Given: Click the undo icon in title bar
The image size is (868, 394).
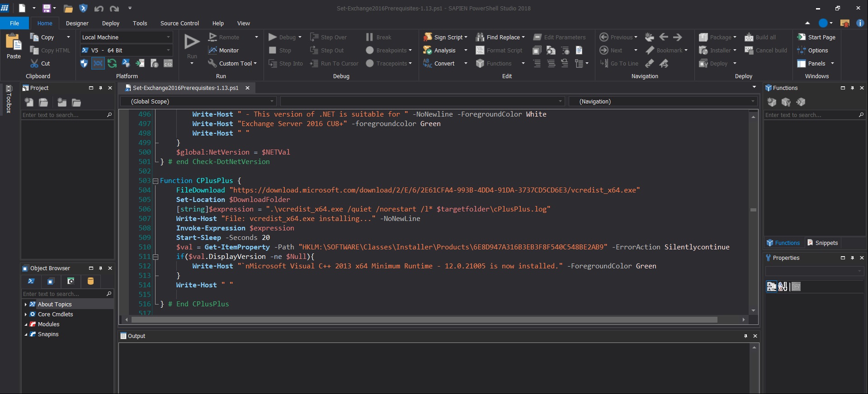Looking at the screenshot, I should click(99, 8).
